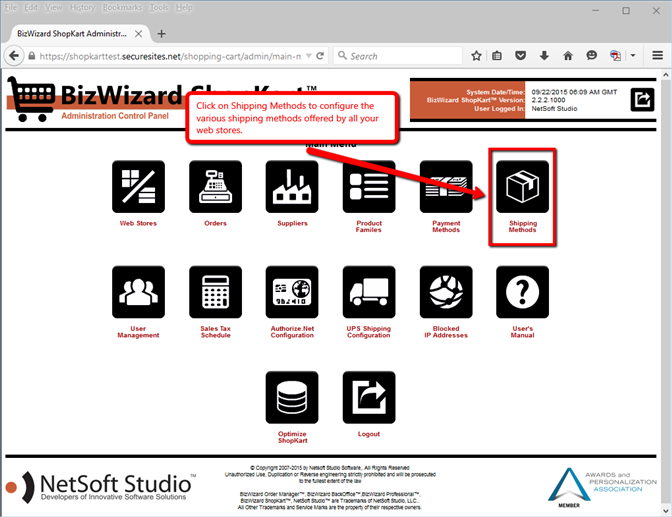
Task: Click the reload page icon
Action: pyautogui.click(x=320, y=56)
